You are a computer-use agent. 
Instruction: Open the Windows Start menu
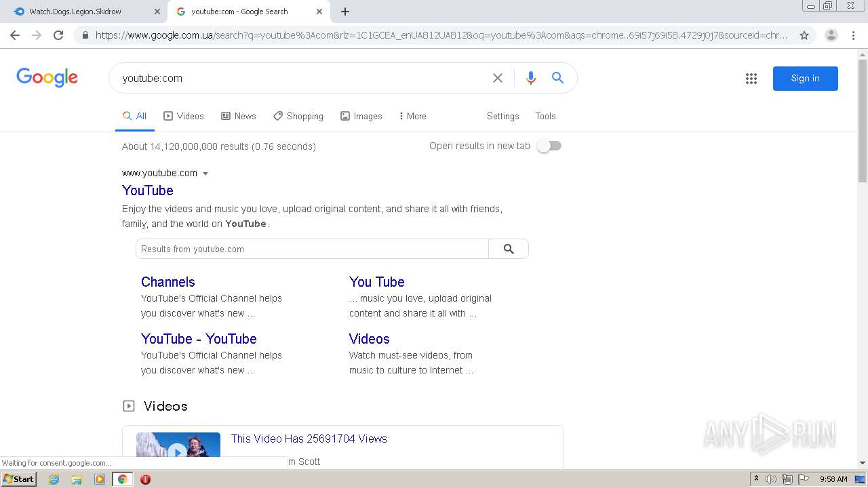pos(19,479)
